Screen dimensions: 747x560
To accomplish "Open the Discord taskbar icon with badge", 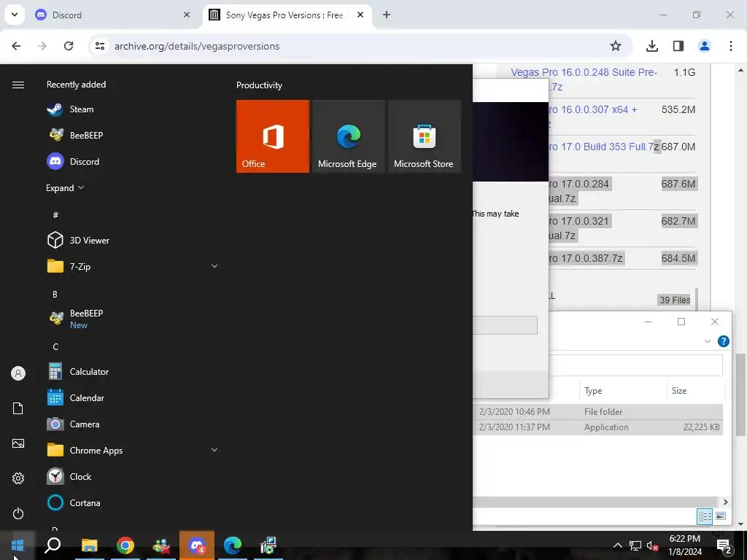I will (197, 545).
